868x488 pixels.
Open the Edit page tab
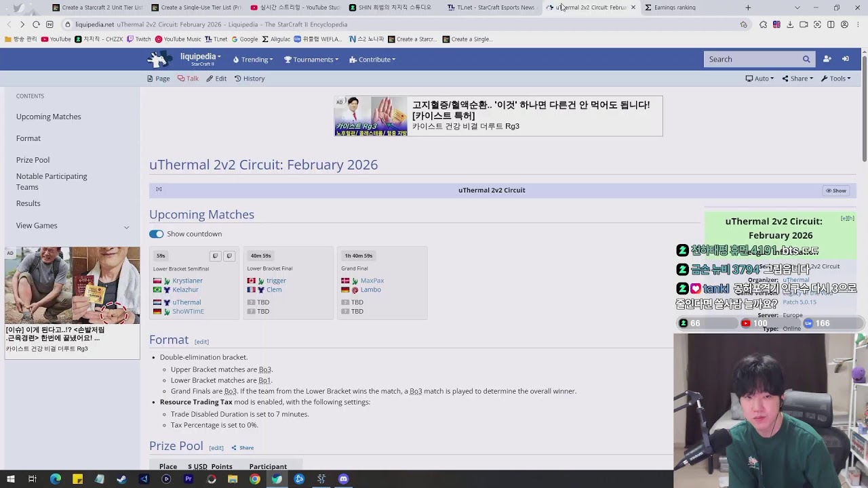[216, 79]
